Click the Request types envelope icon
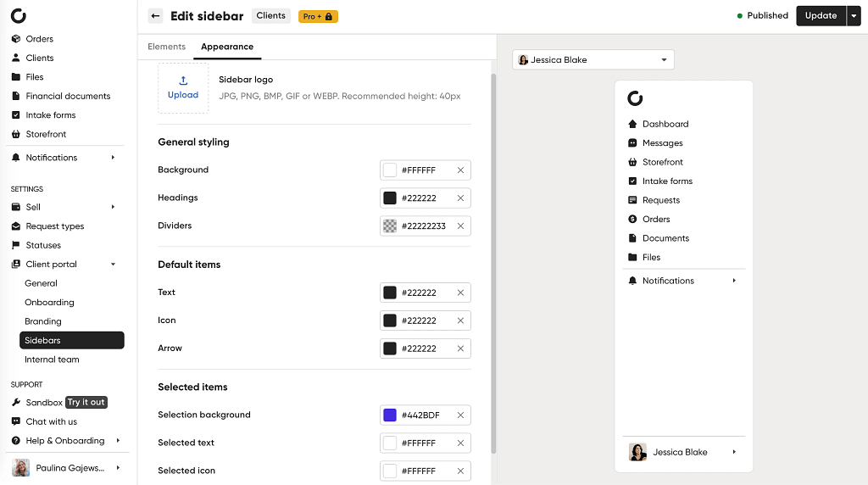 [16, 226]
